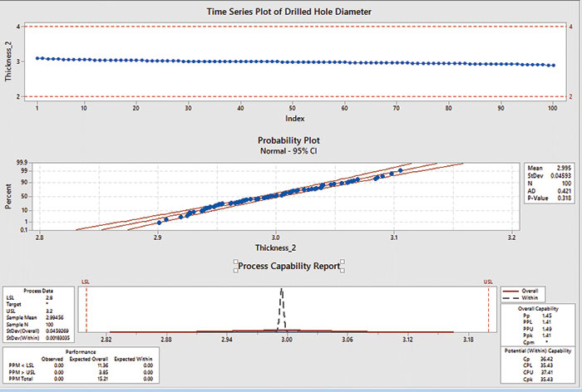Click the 'Within' legend entry
The height and width of the screenshot is (392, 582).
[x=521, y=297]
